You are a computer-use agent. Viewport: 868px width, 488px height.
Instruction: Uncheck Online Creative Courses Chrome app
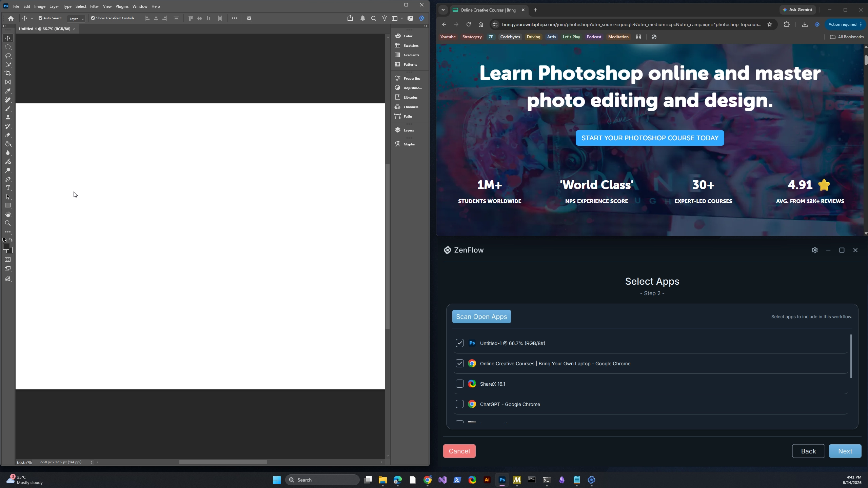[460, 363]
